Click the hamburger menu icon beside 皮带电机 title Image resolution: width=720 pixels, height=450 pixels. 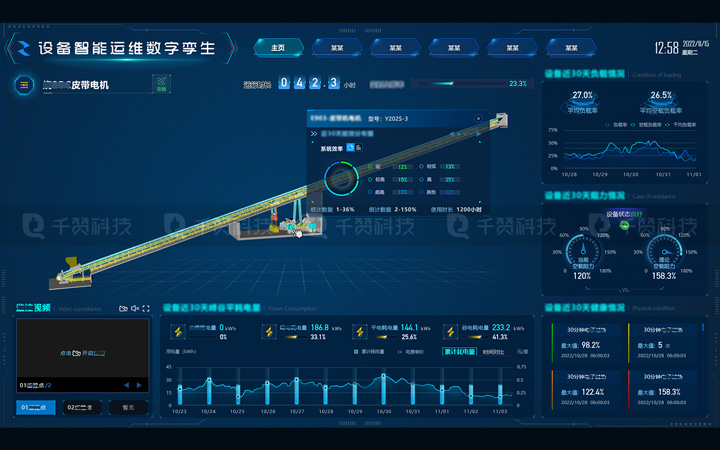[23, 86]
